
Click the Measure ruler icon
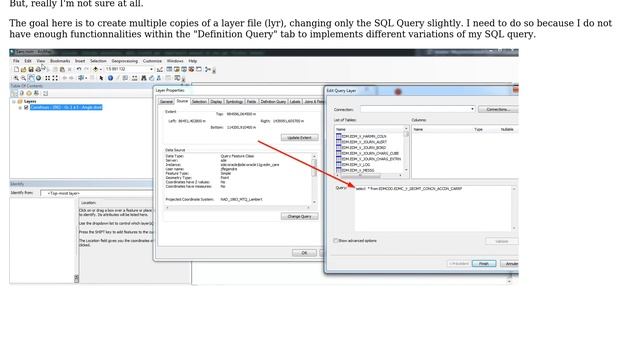tap(135, 78)
